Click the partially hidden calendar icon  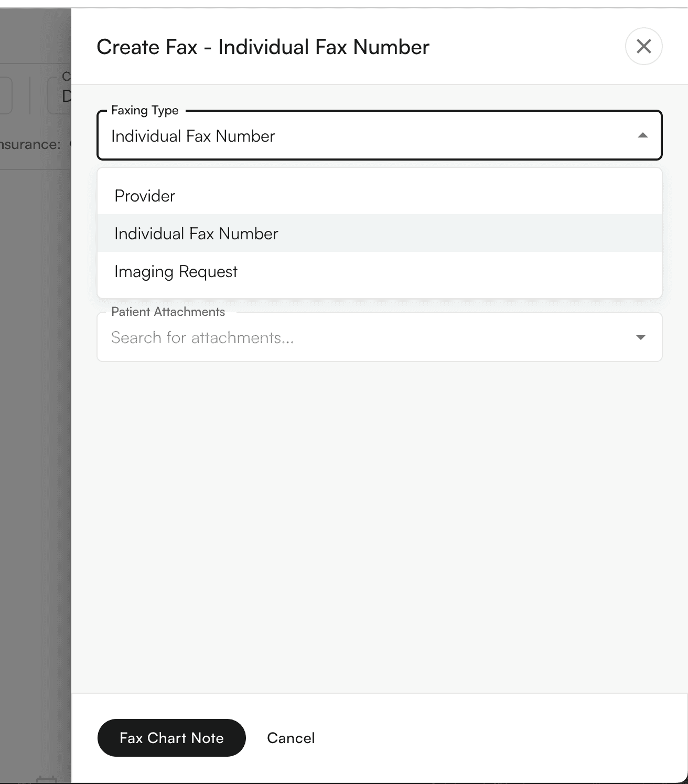47,779
